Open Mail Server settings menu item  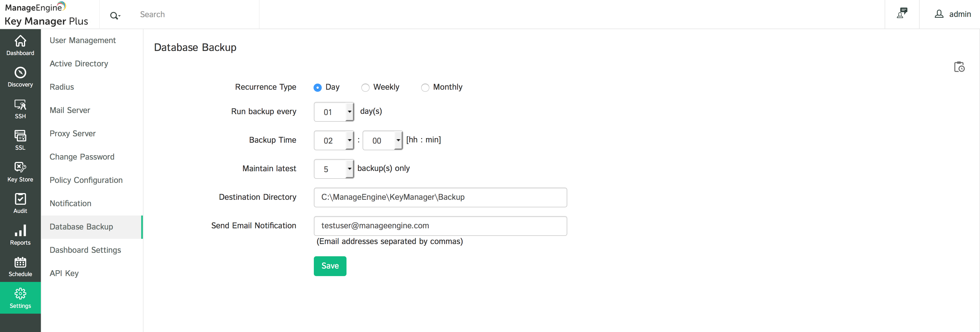coord(70,110)
